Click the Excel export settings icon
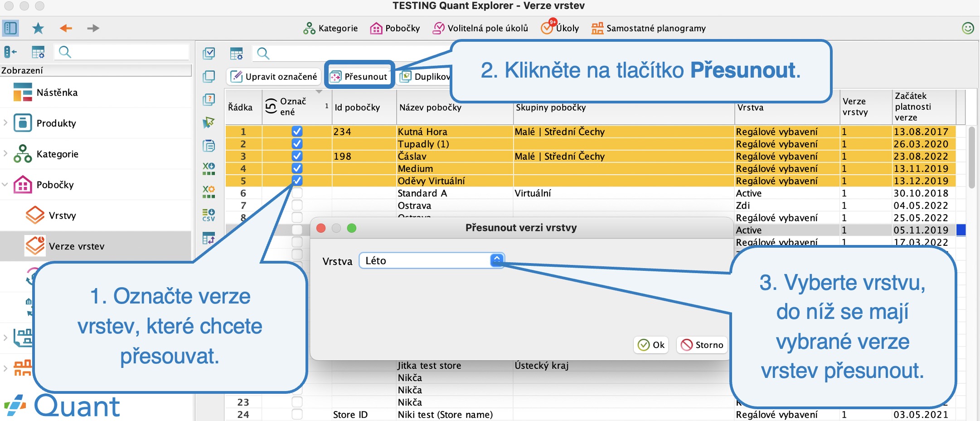 point(209,191)
